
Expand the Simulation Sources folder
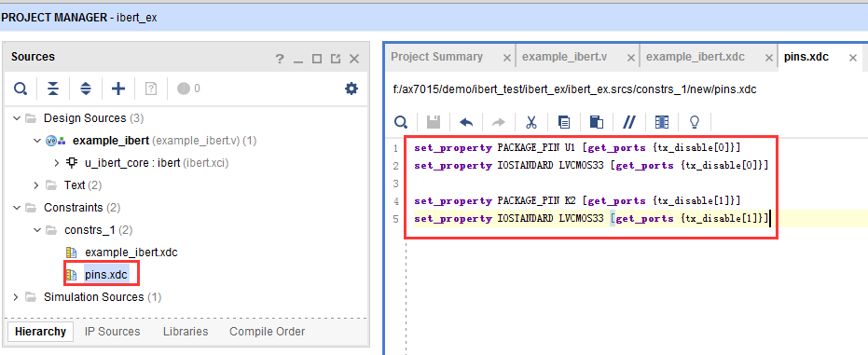(17, 297)
